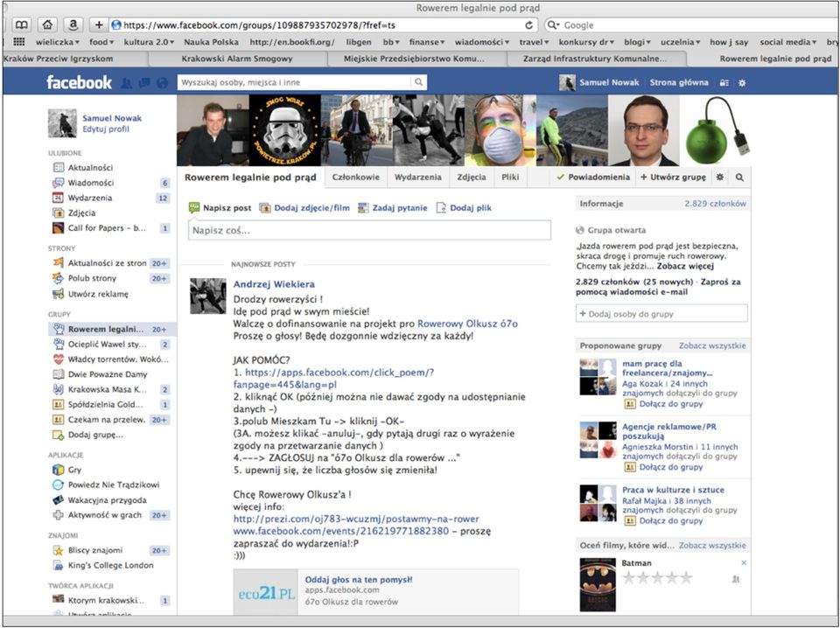Open Safari bookmarks book icon
This screenshot has height=628, width=840.
click(21, 24)
